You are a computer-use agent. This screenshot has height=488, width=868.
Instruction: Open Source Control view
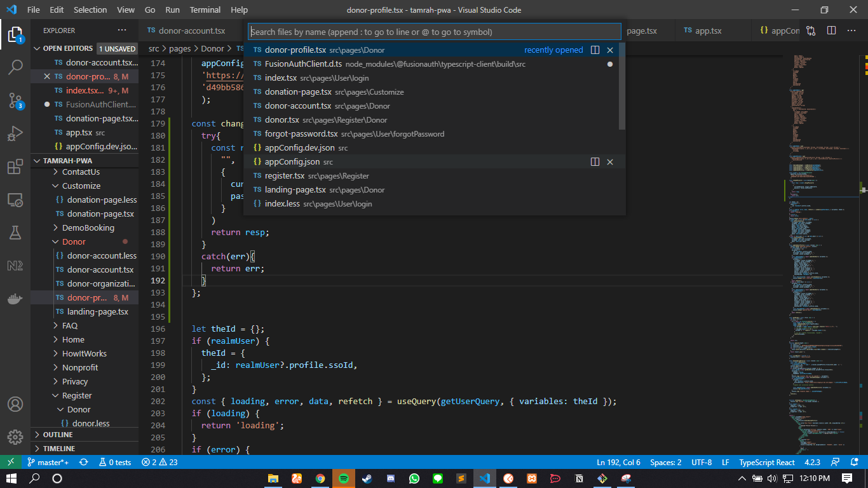pyautogui.click(x=15, y=100)
